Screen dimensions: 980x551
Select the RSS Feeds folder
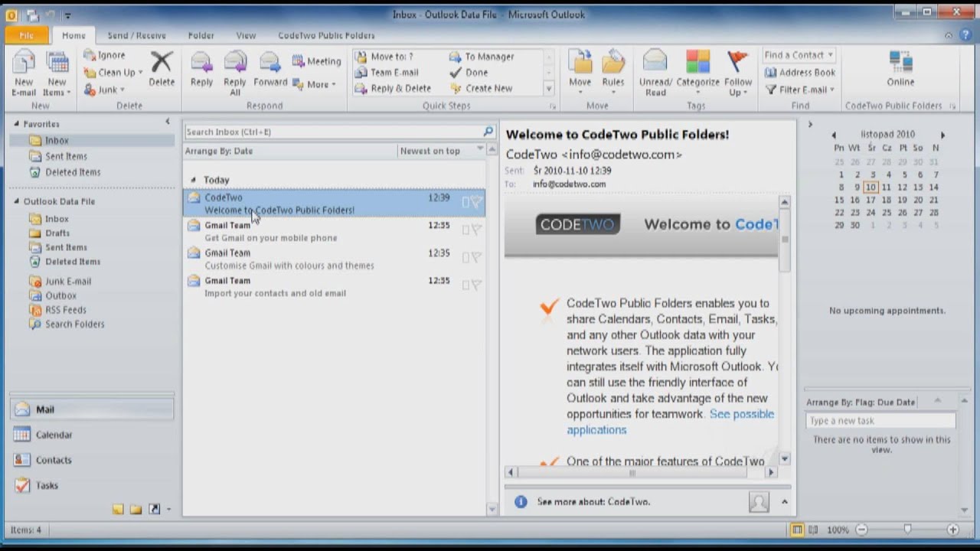65,310
